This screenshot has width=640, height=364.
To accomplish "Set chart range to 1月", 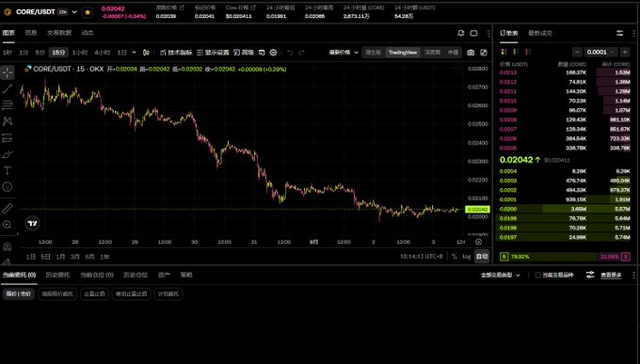I will click(x=60, y=257).
